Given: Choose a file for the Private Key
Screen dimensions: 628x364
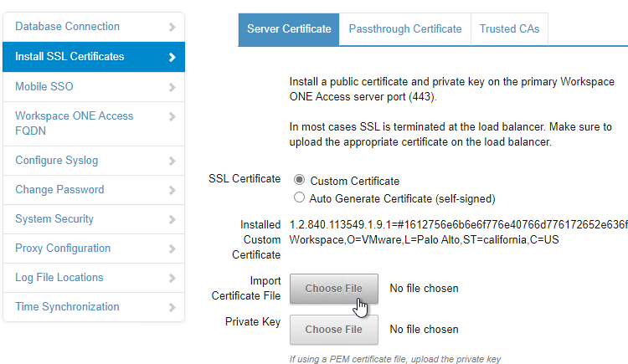Looking at the screenshot, I should click(334, 330).
